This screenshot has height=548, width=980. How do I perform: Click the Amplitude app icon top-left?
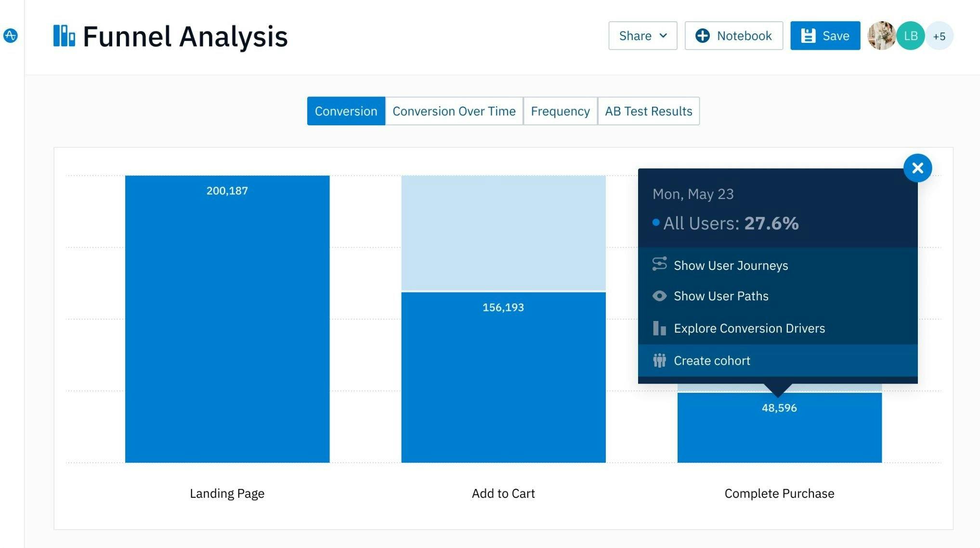[x=12, y=36]
